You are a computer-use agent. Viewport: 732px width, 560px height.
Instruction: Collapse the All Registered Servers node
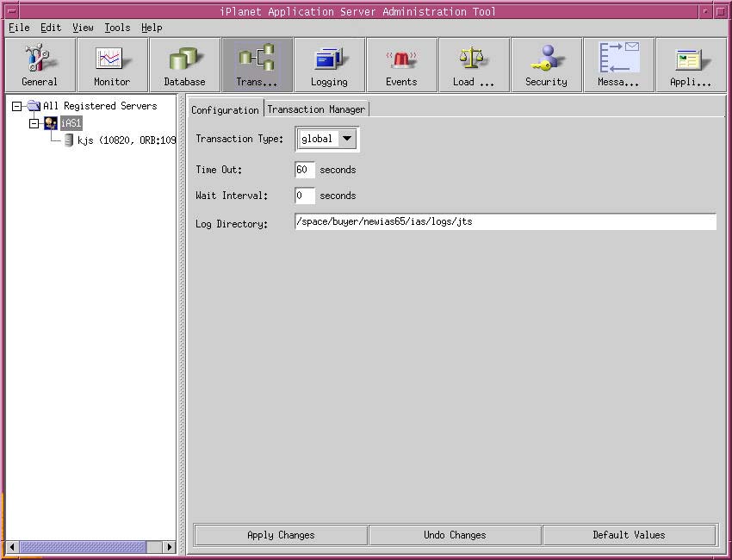tap(17, 106)
